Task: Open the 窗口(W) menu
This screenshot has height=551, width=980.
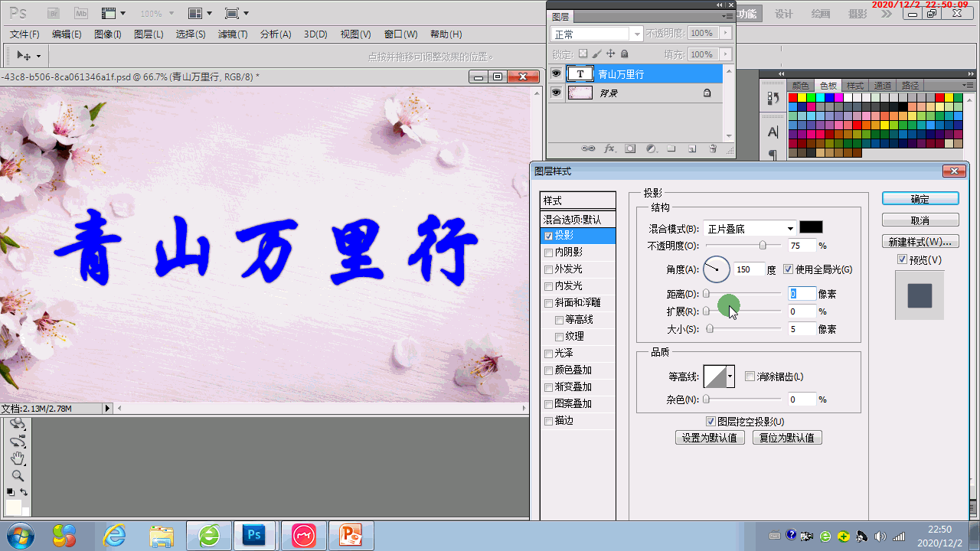Action: point(400,34)
